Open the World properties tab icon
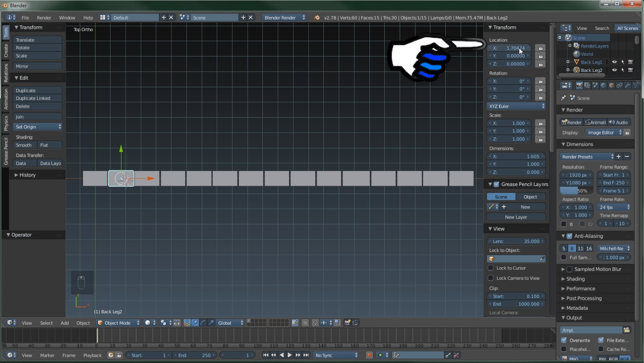 (603, 85)
